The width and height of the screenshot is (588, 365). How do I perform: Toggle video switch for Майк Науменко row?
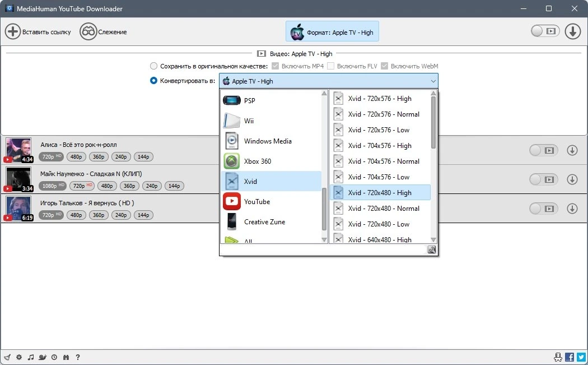pyautogui.click(x=544, y=179)
